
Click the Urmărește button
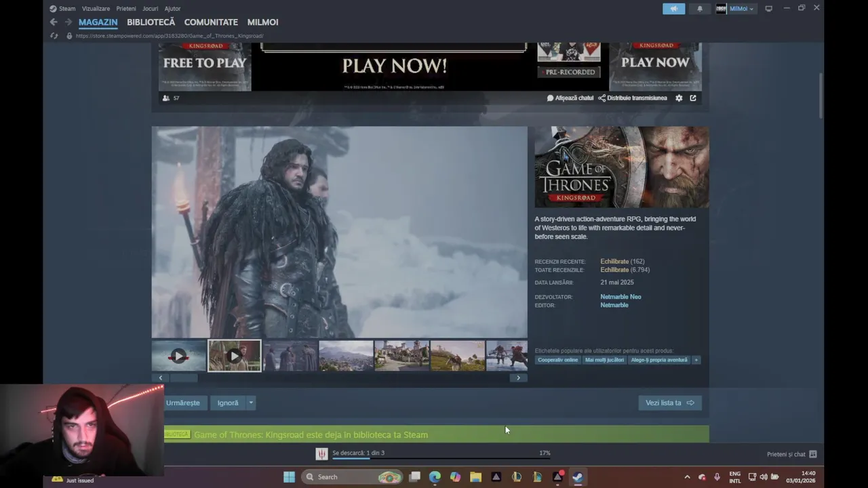click(x=183, y=403)
